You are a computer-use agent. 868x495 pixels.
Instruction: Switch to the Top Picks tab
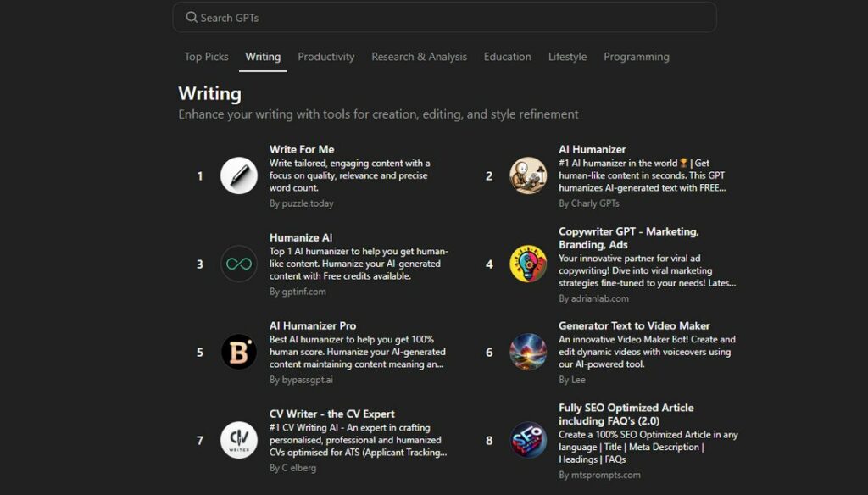(207, 57)
